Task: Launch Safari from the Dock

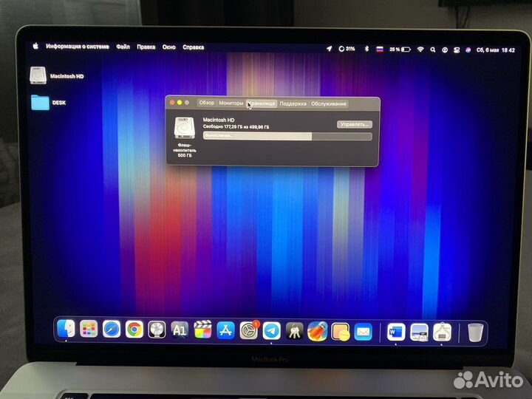Action: (x=112, y=329)
